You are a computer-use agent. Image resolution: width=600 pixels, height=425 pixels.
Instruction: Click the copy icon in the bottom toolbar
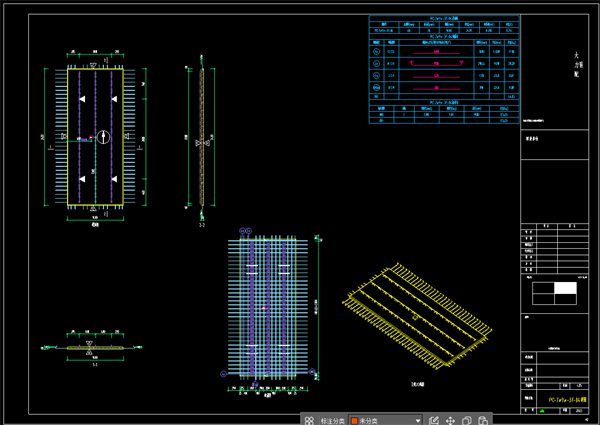point(466,421)
